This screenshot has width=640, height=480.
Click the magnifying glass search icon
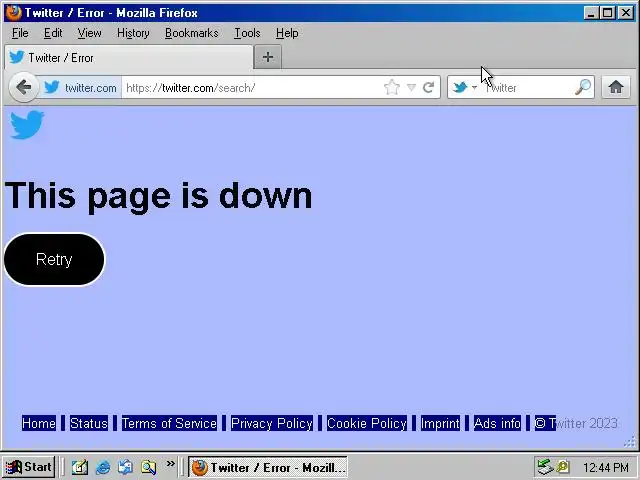(582, 87)
